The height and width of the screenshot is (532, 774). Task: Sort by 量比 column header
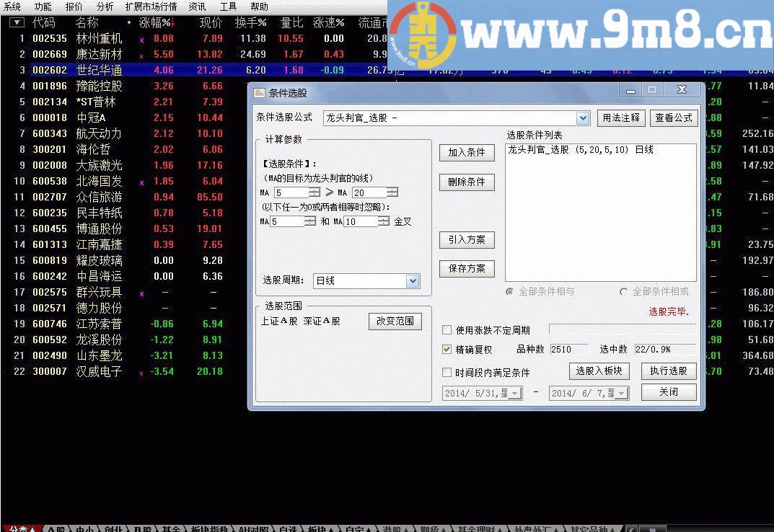pyautogui.click(x=291, y=22)
